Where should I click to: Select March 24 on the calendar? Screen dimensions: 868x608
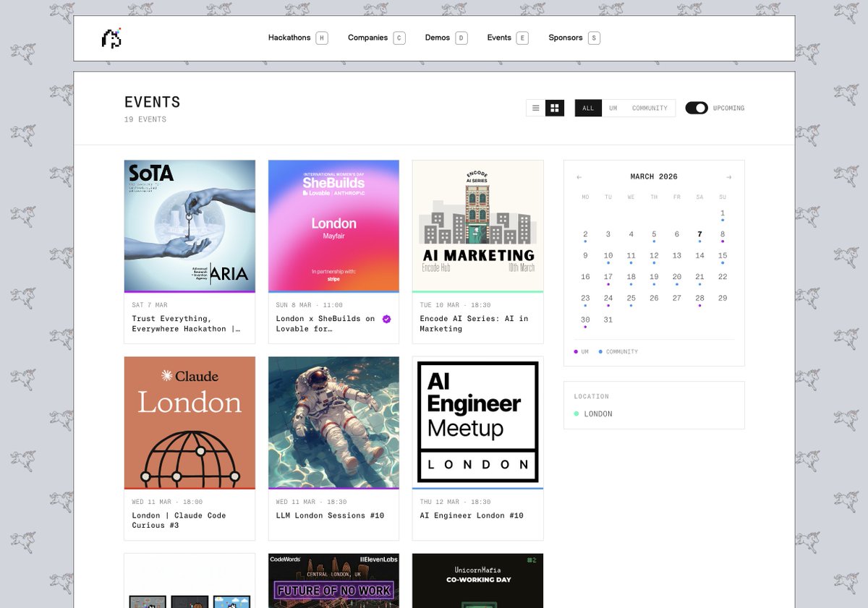(x=608, y=298)
